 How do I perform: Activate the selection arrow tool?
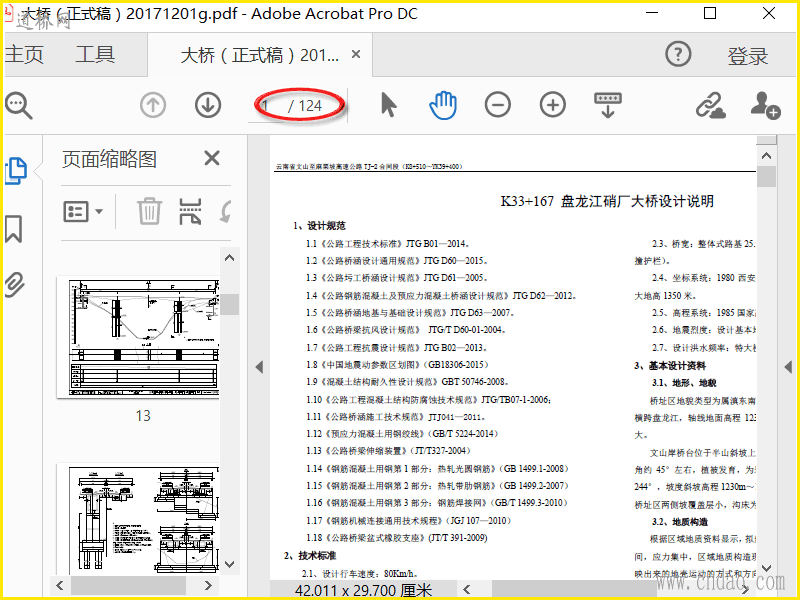click(388, 105)
